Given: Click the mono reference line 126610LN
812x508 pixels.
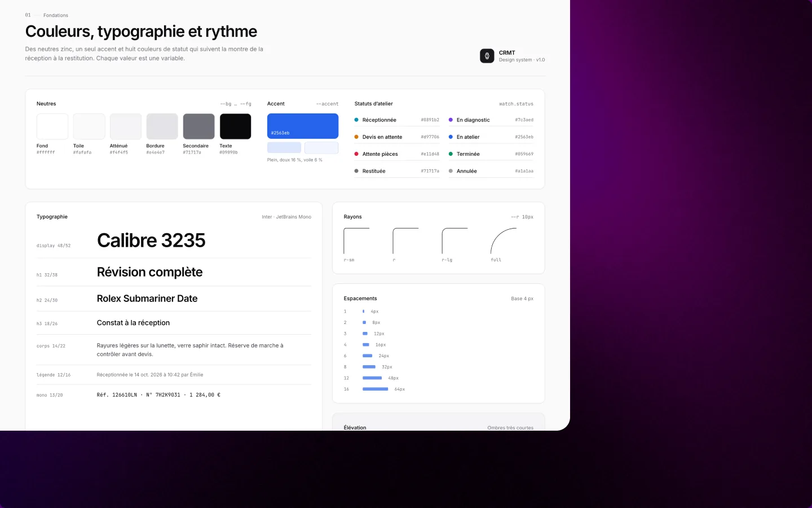Looking at the screenshot, I should (x=158, y=395).
